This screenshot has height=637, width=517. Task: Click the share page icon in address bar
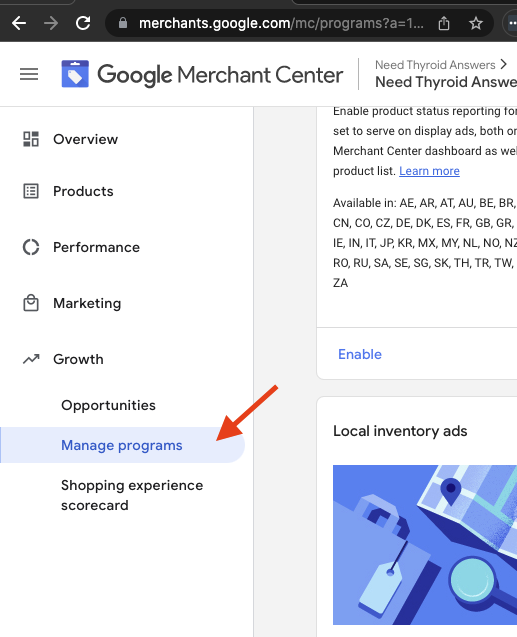click(444, 23)
